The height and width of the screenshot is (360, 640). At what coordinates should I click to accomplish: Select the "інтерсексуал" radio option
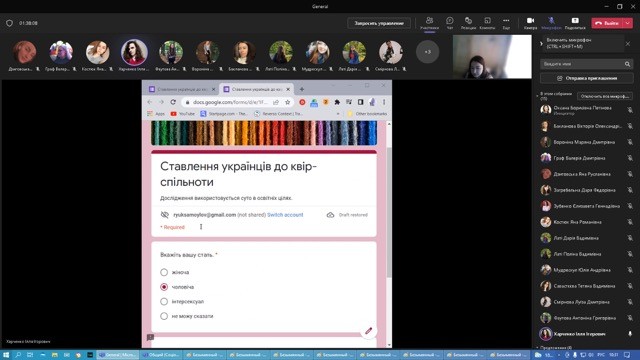tap(164, 302)
